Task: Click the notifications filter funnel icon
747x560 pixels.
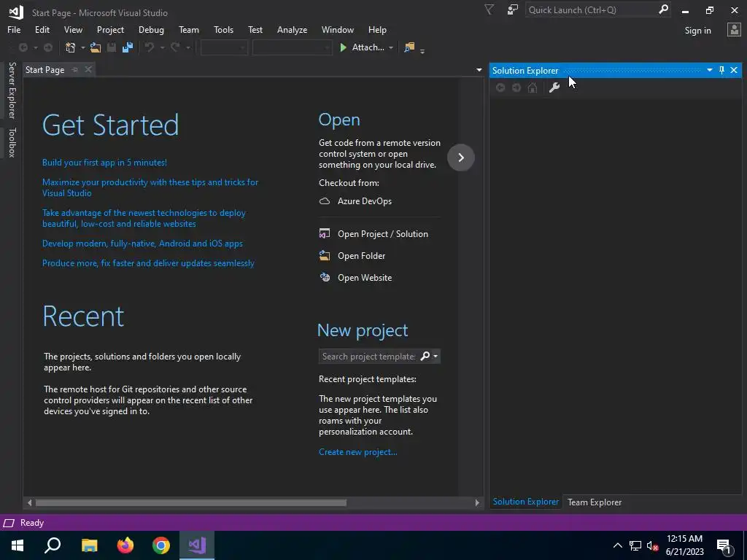Action: 489,9
